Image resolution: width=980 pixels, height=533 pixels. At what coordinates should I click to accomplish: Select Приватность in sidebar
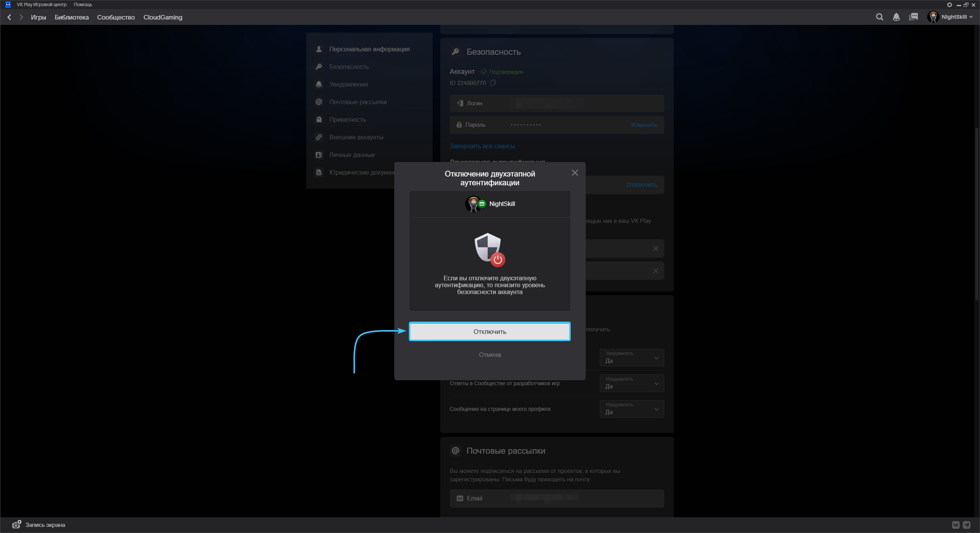pyautogui.click(x=347, y=119)
